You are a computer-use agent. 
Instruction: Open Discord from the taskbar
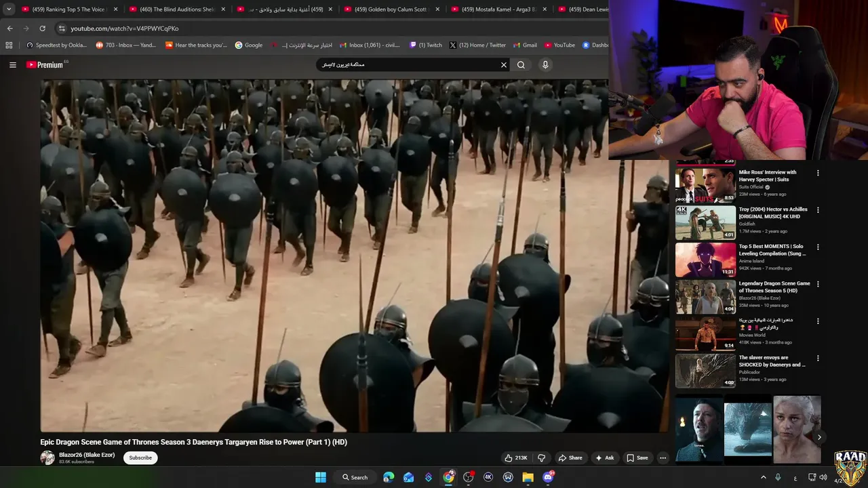[548, 477]
